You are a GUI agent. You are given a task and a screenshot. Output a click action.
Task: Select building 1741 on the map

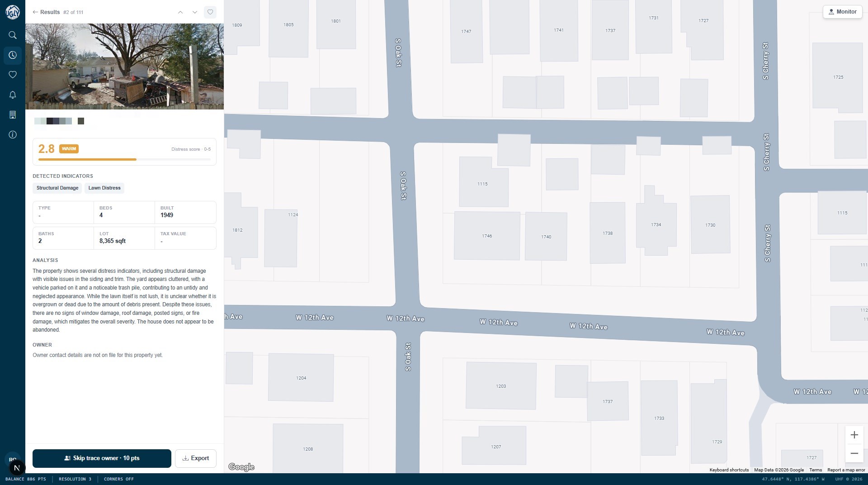tap(559, 30)
